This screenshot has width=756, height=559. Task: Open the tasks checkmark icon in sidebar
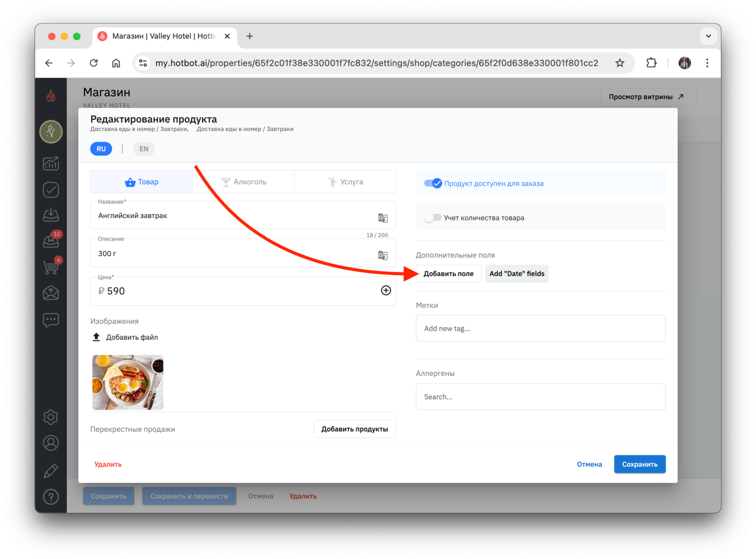pos(51,189)
